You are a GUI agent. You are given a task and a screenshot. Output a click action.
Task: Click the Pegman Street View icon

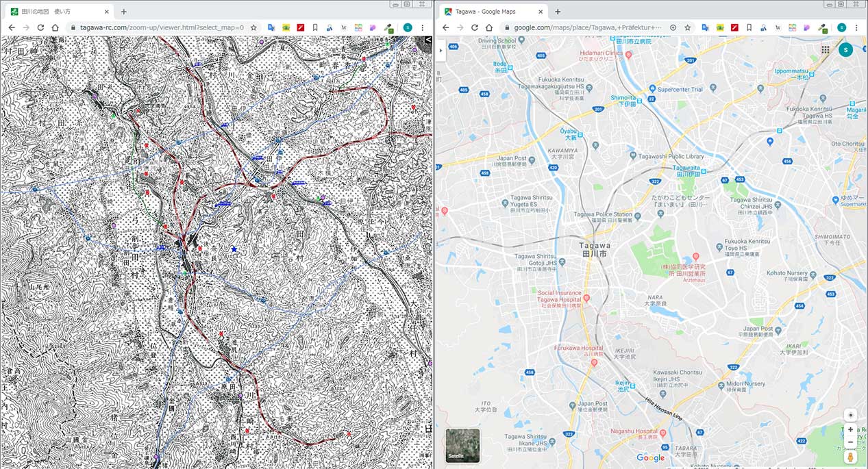click(850, 457)
